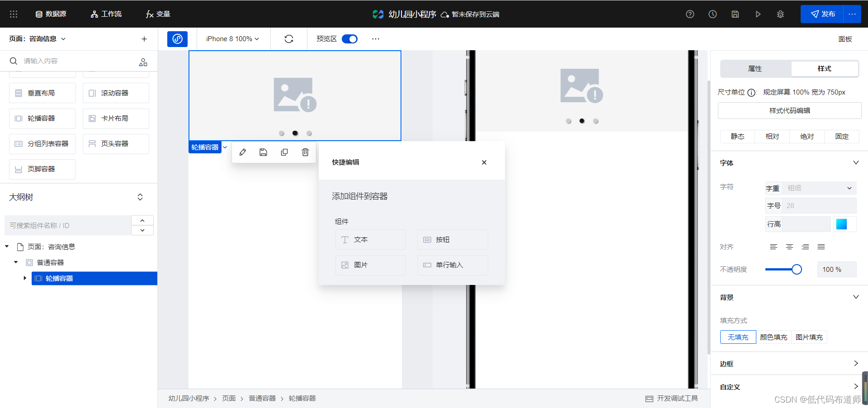Expand the 轮播容器 tree node
The width and height of the screenshot is (868, 408).
[25, 278]
